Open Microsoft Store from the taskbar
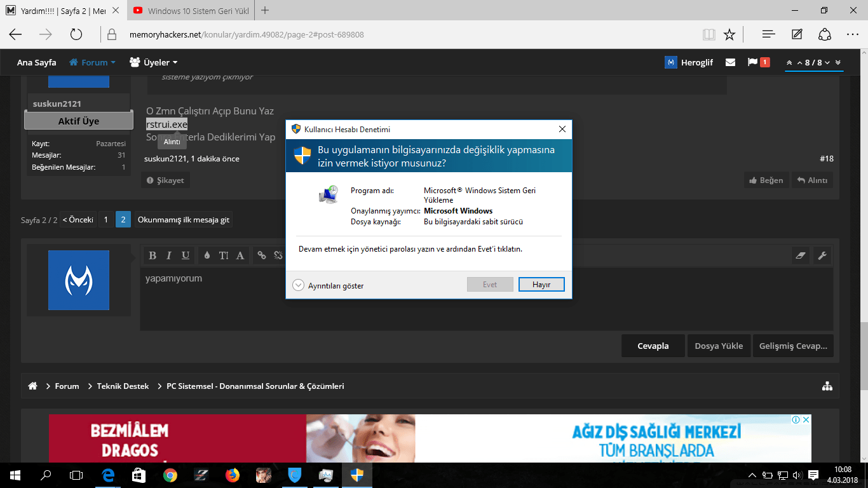This screenshot has height=488, width=868. click(139, 475)
